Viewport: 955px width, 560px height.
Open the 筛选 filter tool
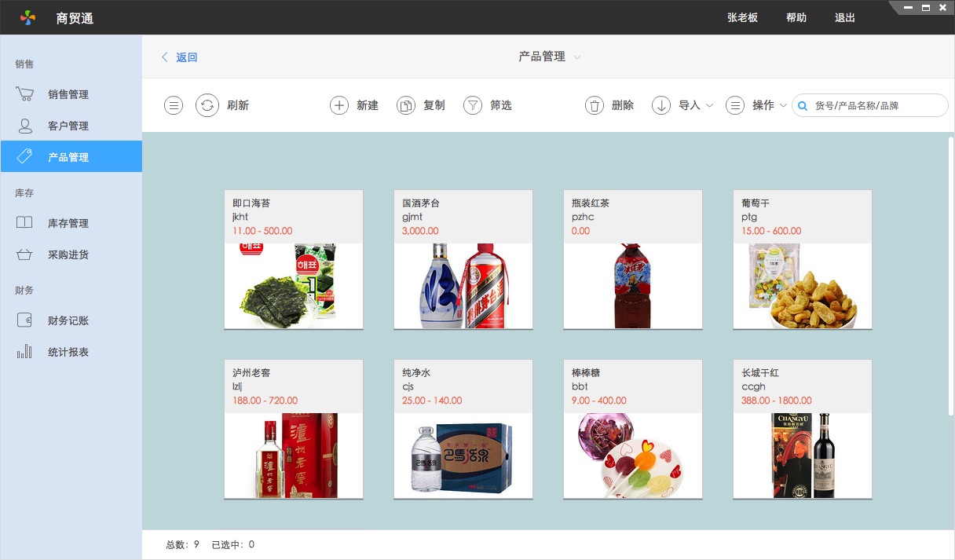pyautogui.click(x=488, y=104)
